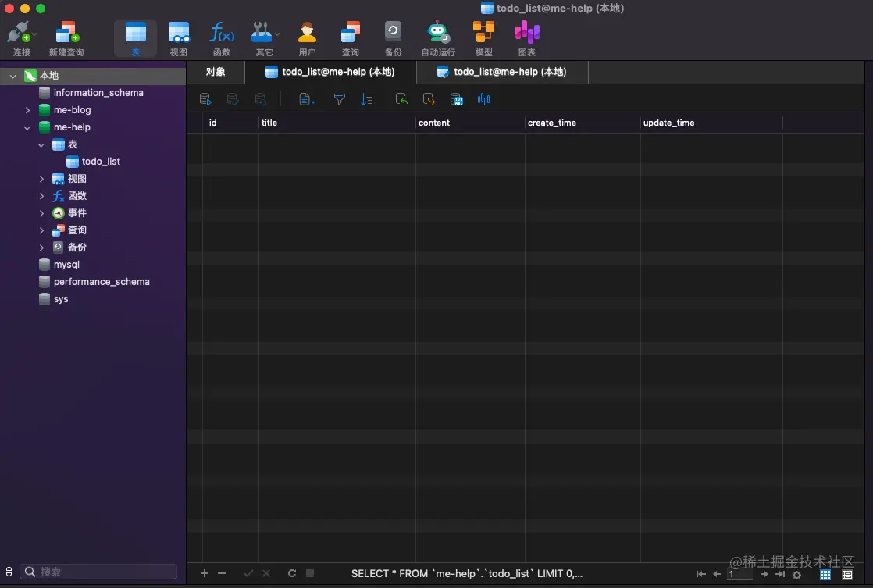Select the first todo_list@me-help table tab
This screenshot has height=588, width=873.
(x=330, y=72)
